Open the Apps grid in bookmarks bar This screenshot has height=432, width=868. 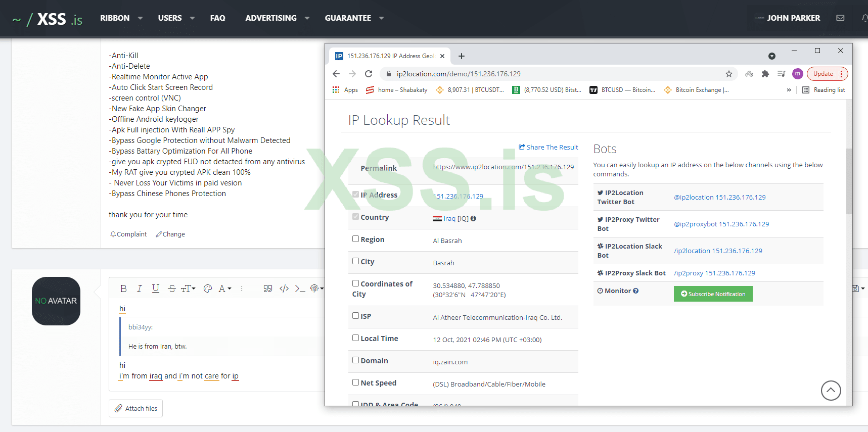click(345, 90)
